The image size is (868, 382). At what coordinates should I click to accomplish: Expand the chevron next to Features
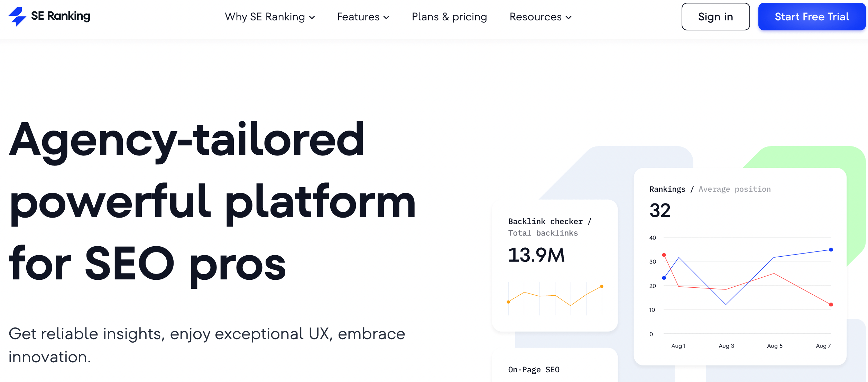pos(387,17)
